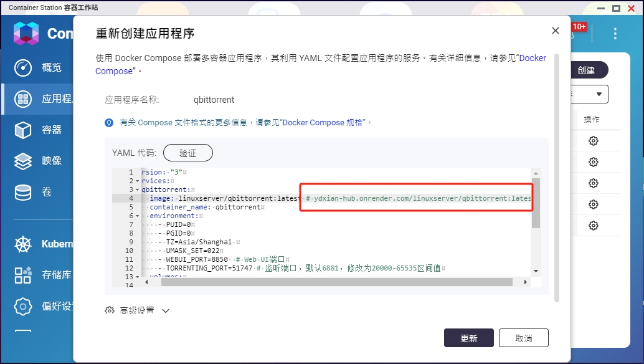
Task: Click the container_name: qbittorrent line
Action: [x=205, y=207]
